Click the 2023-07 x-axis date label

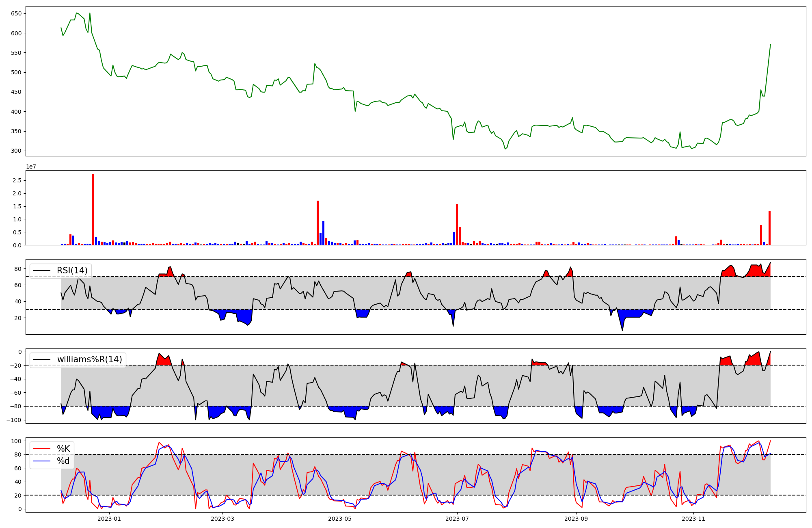pyautogui.click(x=457, y=519)
